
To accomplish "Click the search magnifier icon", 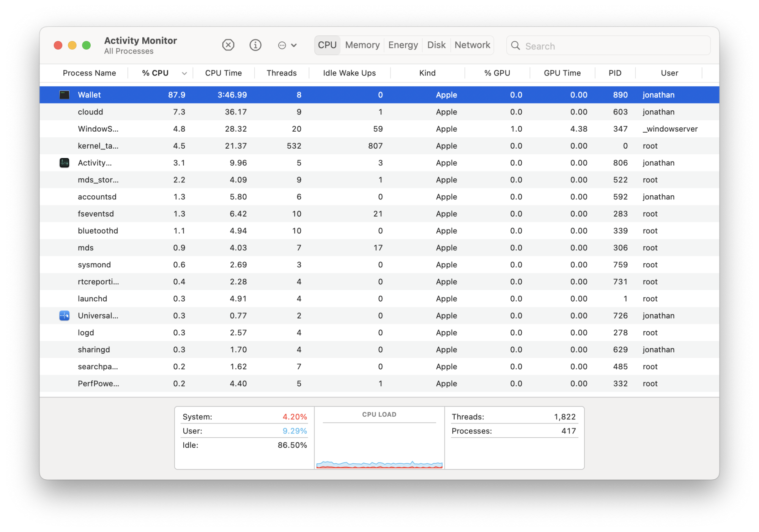I will (515, 46).
